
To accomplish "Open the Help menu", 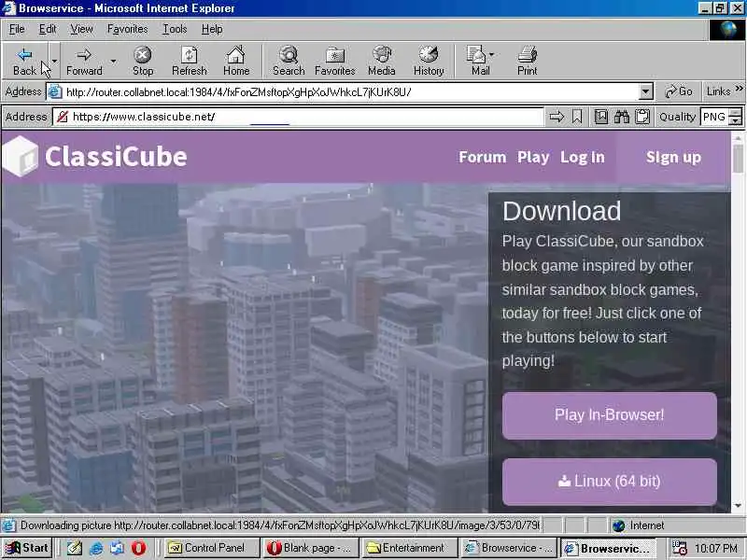I will click(x=212, y=29).
